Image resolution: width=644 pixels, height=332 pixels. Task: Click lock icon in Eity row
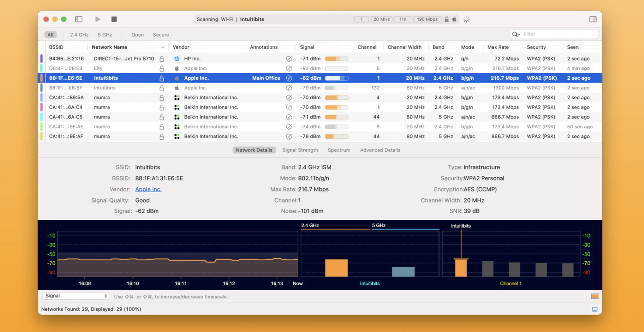(162, 68)
